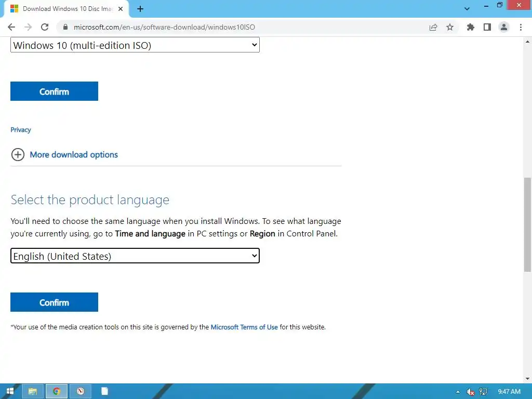This screenshot has height=399, width=532.
Task: Click Confirm under the language dropdown
Action: [x=54, y=302]
